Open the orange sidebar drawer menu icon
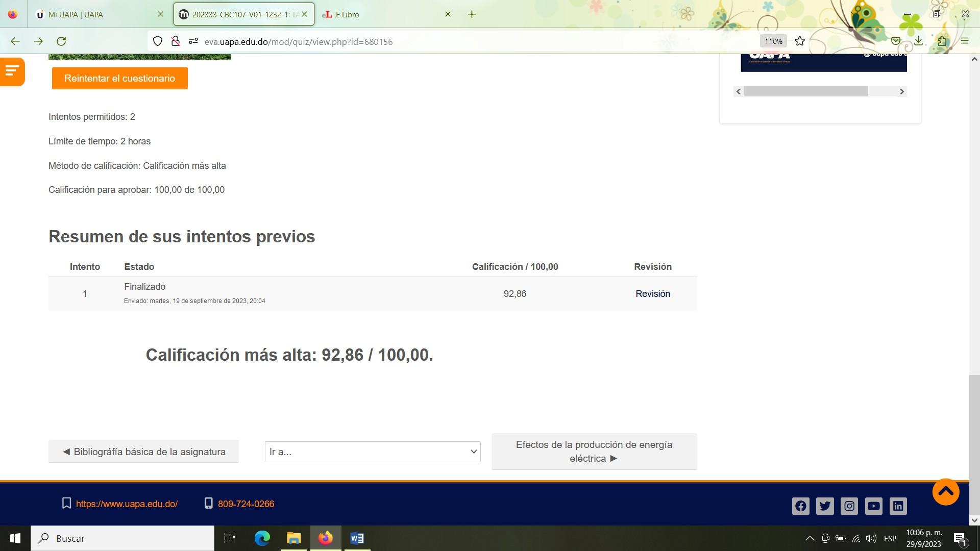The width and height of the screenshot is (980, 551). tap(12, 71)
